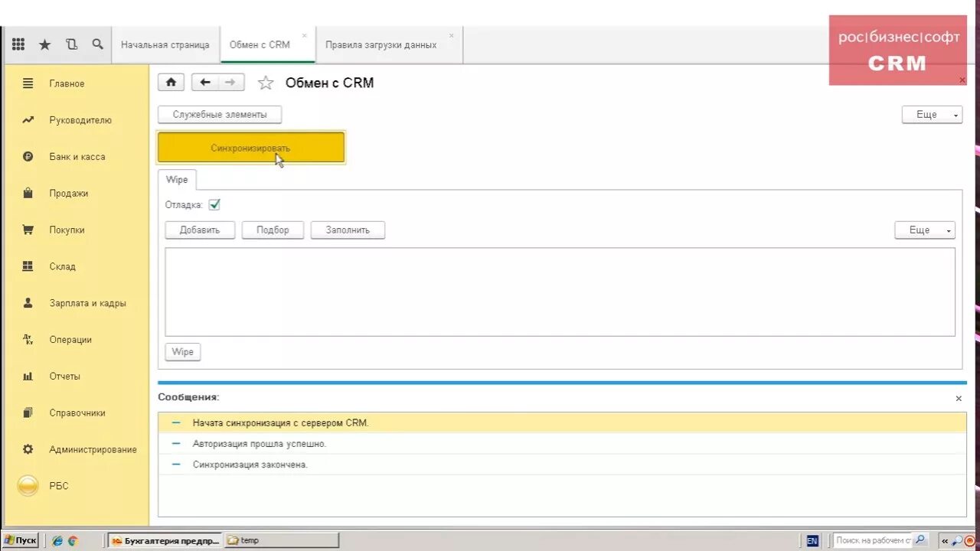Image resolution: width=980 pixels, height=551 pixels.
Task: Select message Начата синхронизация с сервером CRM
Action: coord(562,422)
